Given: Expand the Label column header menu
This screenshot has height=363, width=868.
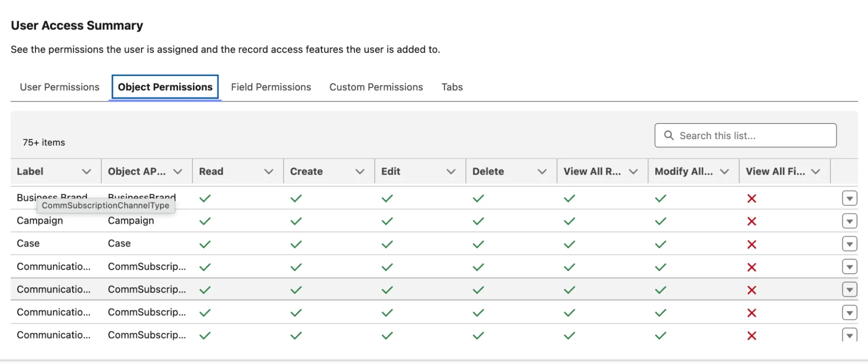Looking at the screenshot, I should point(86,171).
